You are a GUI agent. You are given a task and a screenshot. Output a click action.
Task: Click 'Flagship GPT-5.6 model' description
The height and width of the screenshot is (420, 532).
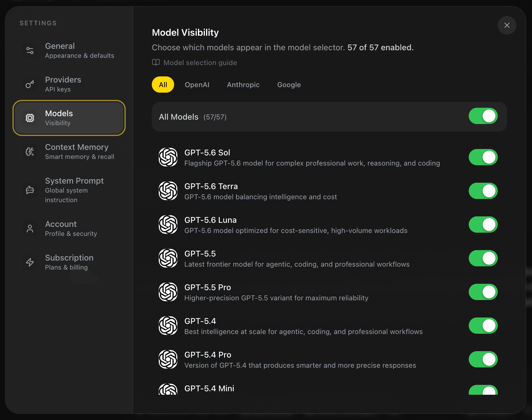pyautogui.click(x=312, y=163)
